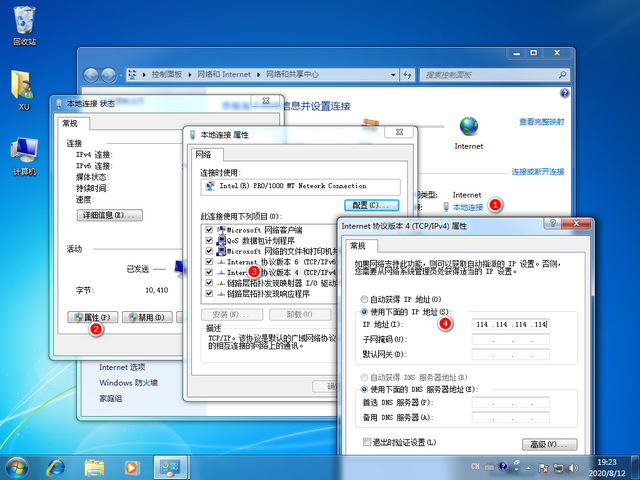Open Windows Media Player from the taskbar
The height and width of the screenshot is (480, 640).
pyautogui.click(x=131, y=466)
